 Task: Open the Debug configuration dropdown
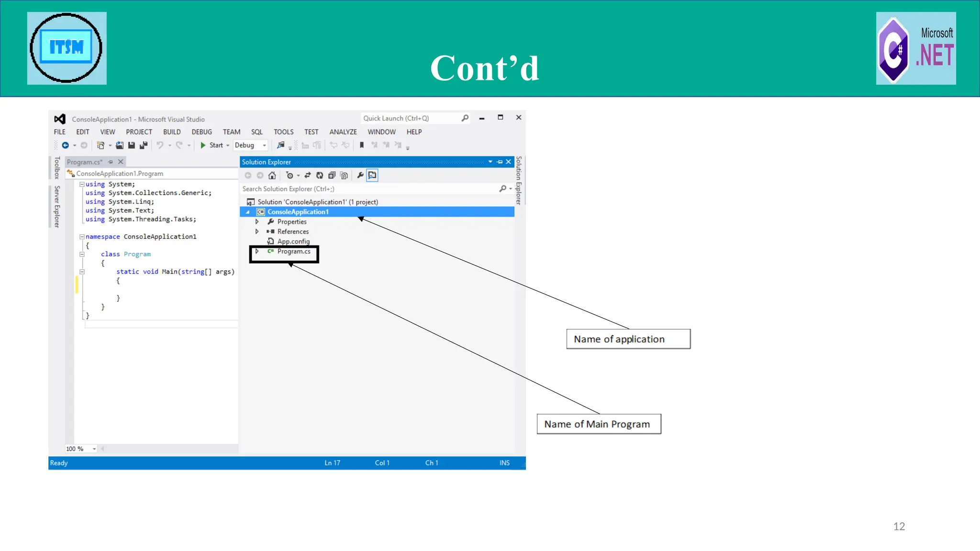264,145
